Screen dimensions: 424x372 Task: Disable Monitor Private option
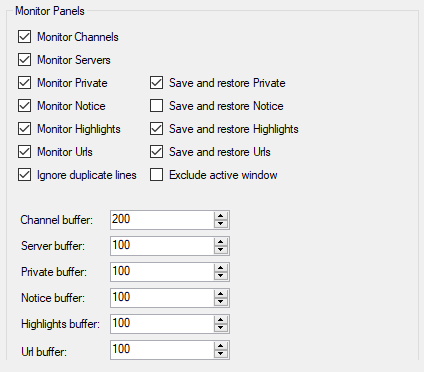[25, 83]
